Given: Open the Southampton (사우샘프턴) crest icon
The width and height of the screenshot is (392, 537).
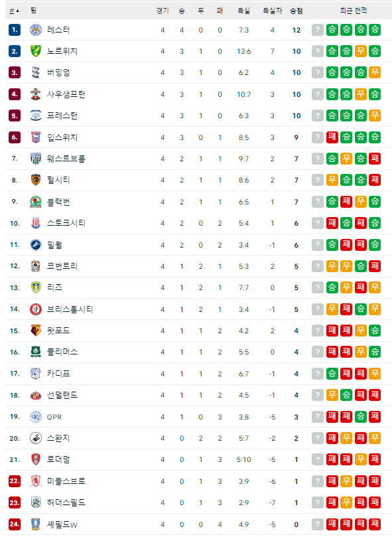Looking at the screenshot, I should (x=36, y=94).
